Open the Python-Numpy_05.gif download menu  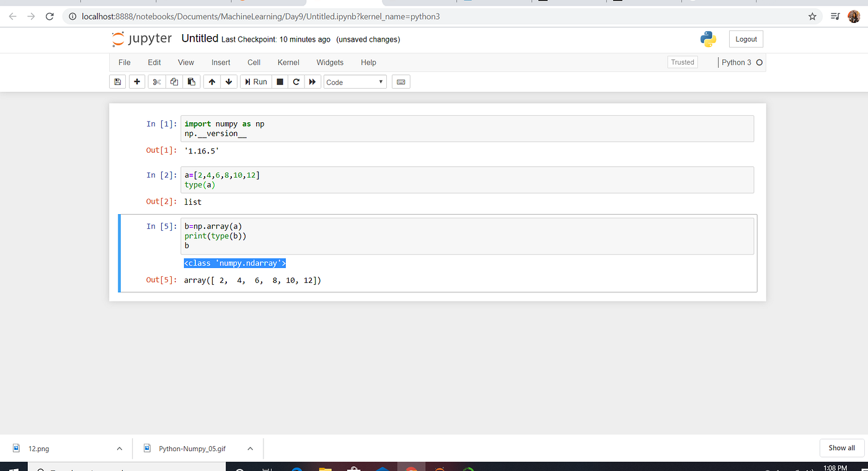click(250, 448)
